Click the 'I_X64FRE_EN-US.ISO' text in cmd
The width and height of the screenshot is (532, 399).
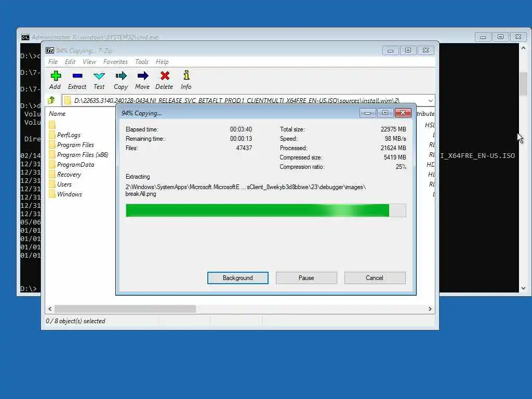tap(478, 156)
